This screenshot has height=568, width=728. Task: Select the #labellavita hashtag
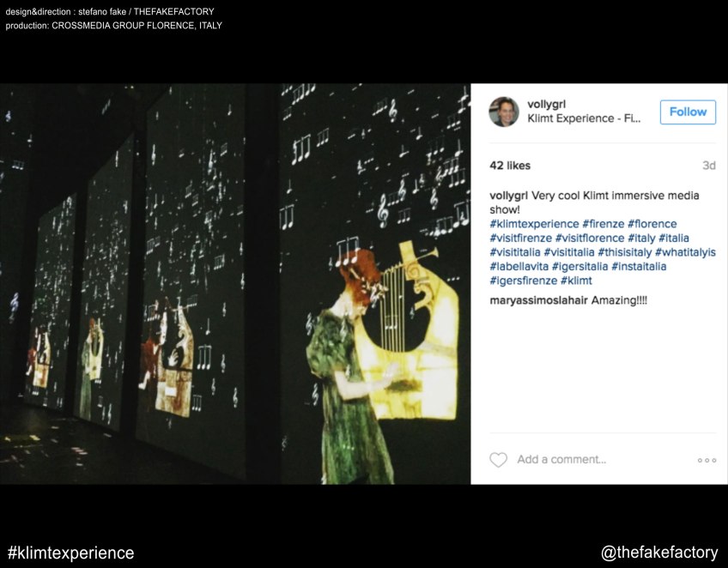[x=519, y=267]
